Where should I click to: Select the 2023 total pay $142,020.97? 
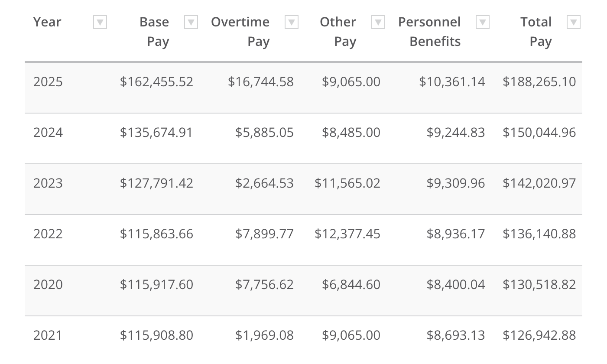click(539, 183)
